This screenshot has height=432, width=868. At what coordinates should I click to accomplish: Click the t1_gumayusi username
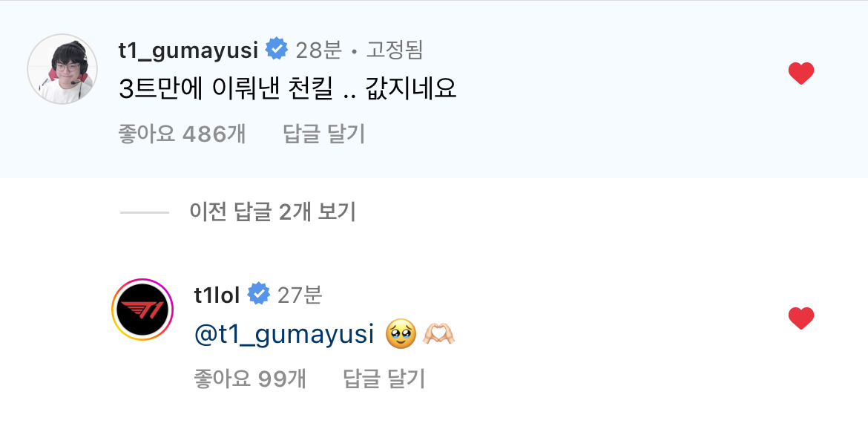pyautogui.click(x=188, y=50)
